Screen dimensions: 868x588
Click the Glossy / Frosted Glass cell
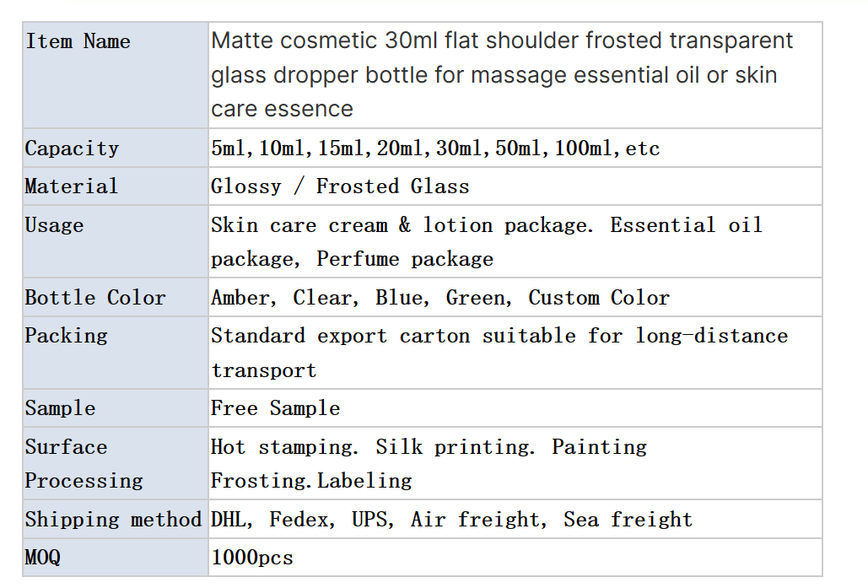tap(515, 186)
